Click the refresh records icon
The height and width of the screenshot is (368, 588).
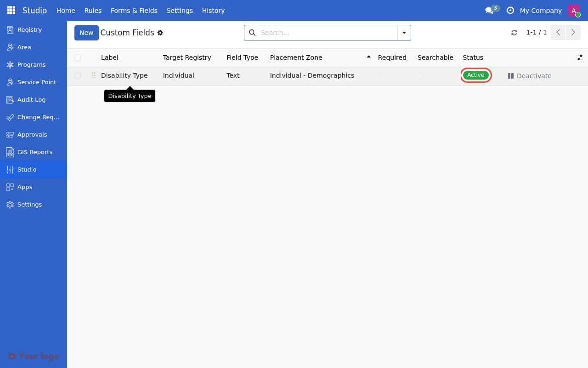(x=514, y=32)
